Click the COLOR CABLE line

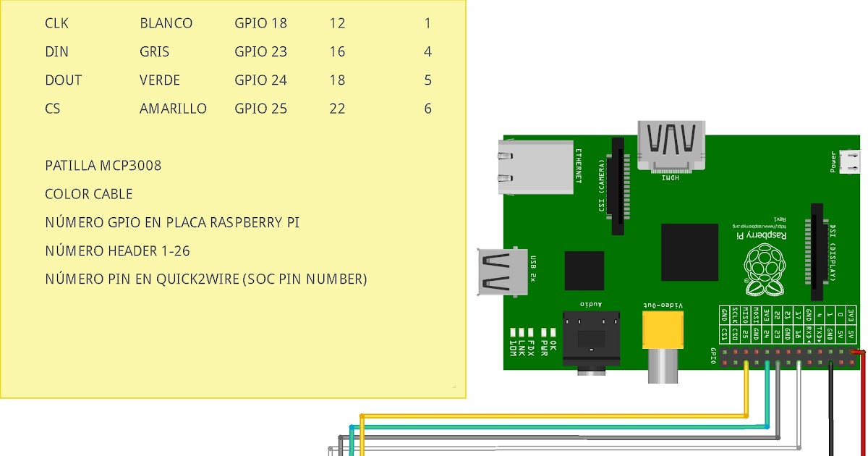click(89, 194)
